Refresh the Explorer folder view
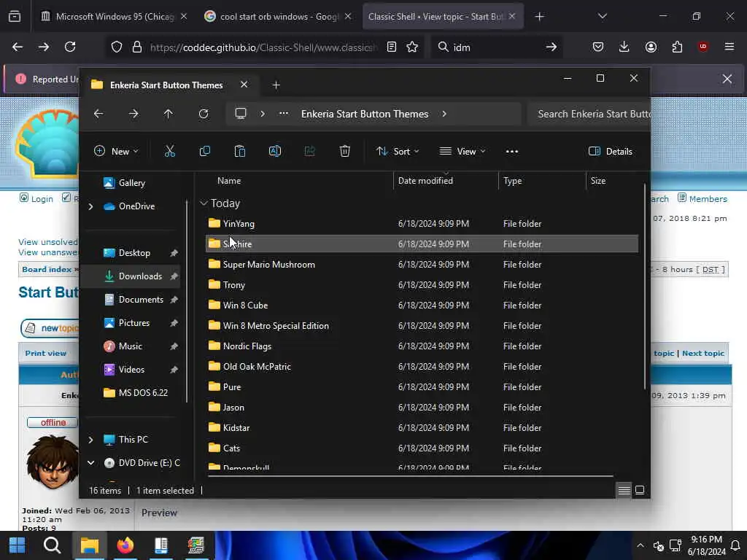This screenshot has height=560, width=747. [x=204, y=114]
